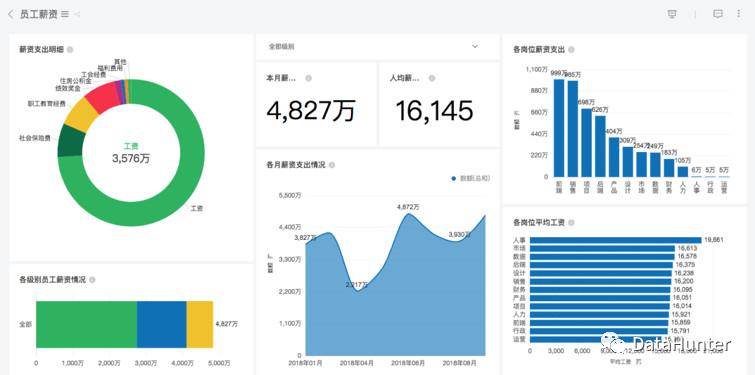Click info icon beside 各级别员工薪资情况 title
This screenshot has height=375, width=755.
[92, 280]
